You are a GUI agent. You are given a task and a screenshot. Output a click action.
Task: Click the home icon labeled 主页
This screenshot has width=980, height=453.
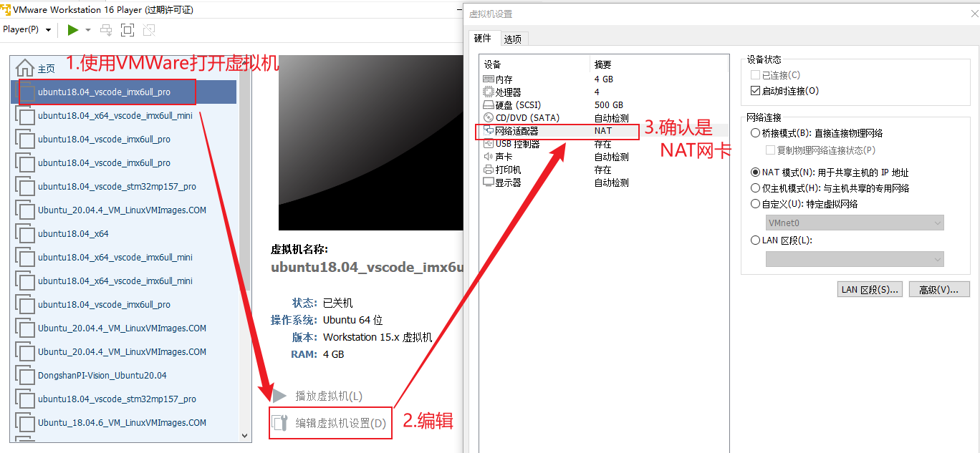(25, 68)
